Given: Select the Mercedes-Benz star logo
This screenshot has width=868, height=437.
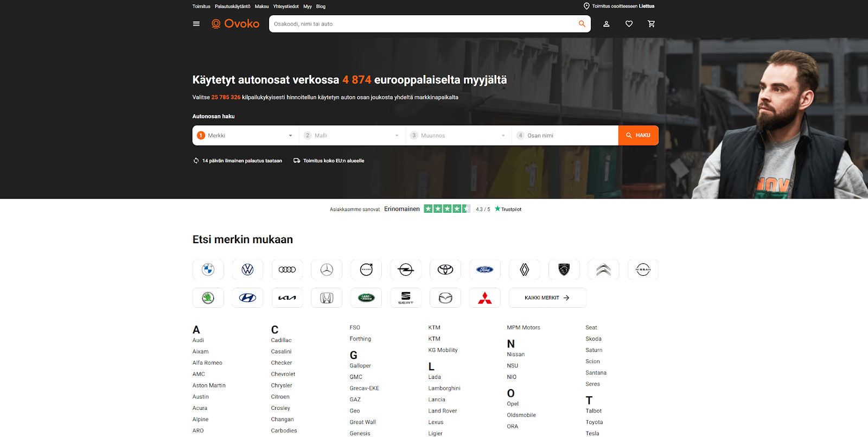Looking at the screenshot, I should point(327,270).
